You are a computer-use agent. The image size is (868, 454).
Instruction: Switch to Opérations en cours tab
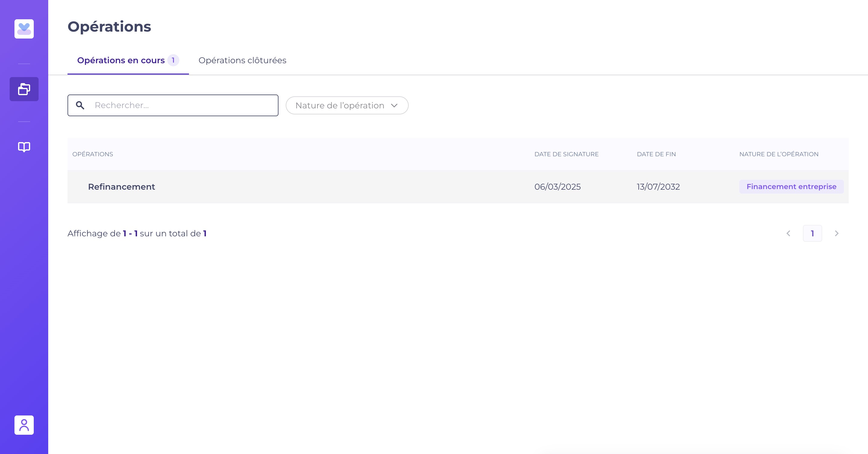[128, 61]
